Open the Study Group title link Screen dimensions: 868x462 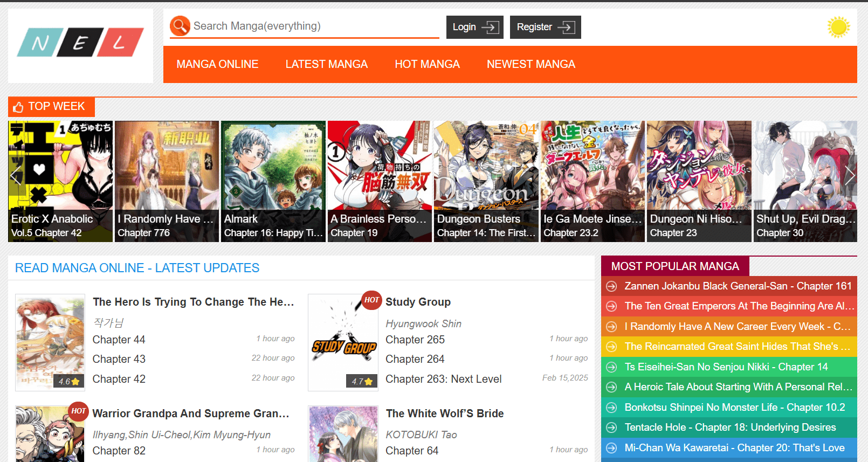418,302
